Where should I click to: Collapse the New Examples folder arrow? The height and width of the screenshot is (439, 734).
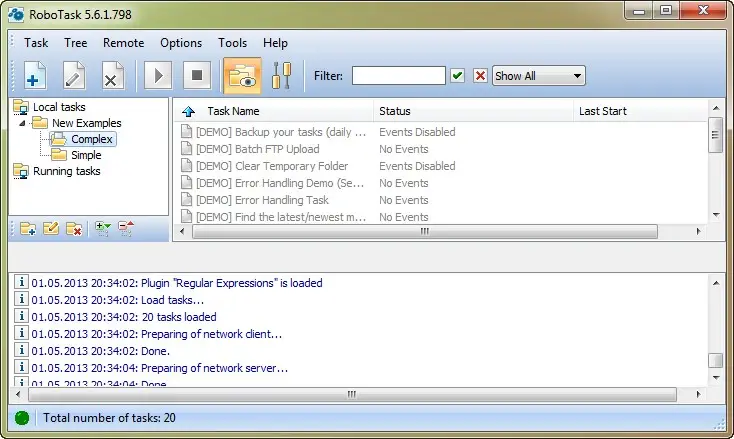(x=22, y=123)
